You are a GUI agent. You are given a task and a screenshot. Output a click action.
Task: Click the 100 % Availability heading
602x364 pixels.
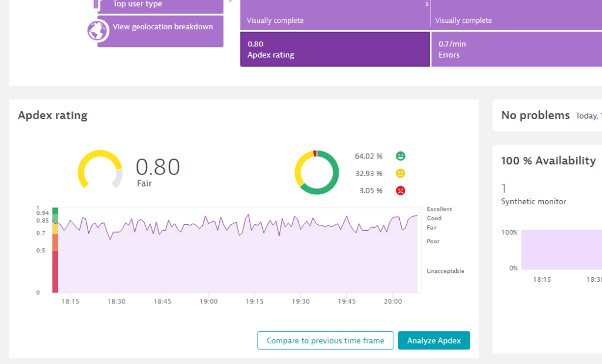pyautogui.click(x=548, y=161)
